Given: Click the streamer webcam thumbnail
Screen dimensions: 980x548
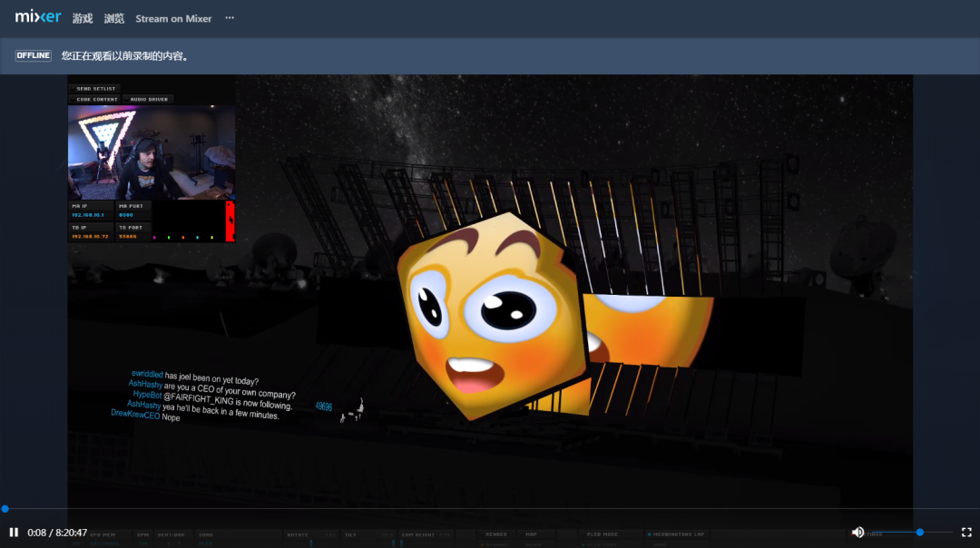Looking at the screenshot, I should pyautogui.click(x=152, y=152).
